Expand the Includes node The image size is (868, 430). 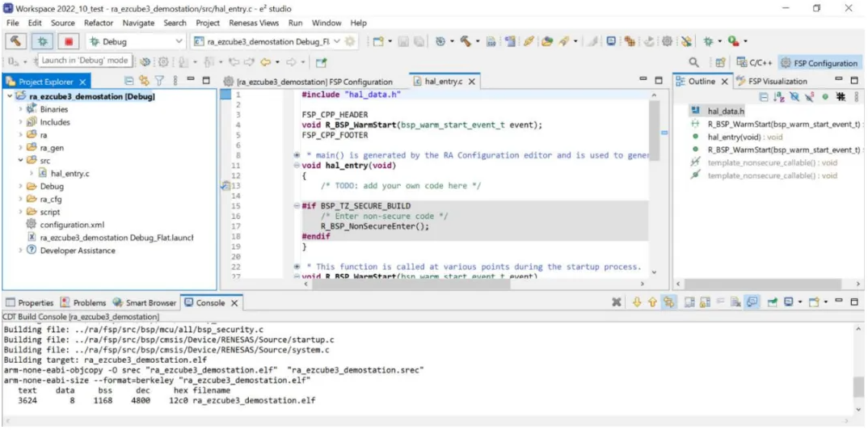[x=20, y=122]
